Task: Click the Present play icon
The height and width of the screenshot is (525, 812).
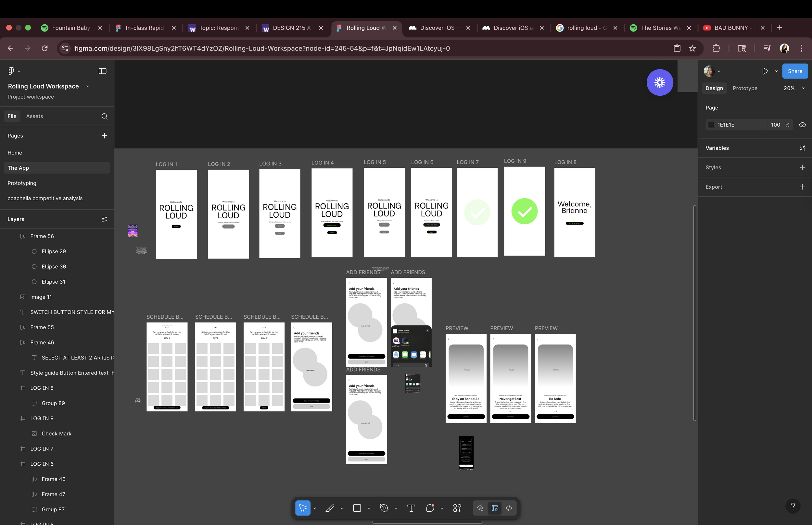Action: [765, 71]
